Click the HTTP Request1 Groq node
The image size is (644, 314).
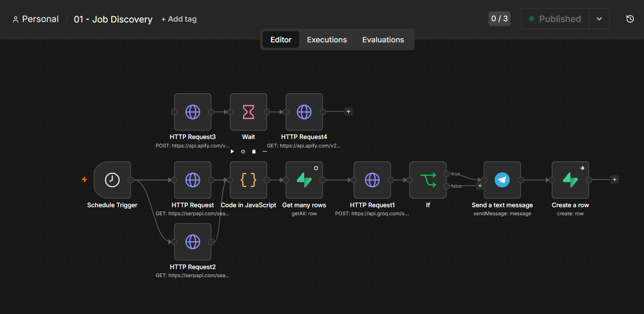point(372,180)
